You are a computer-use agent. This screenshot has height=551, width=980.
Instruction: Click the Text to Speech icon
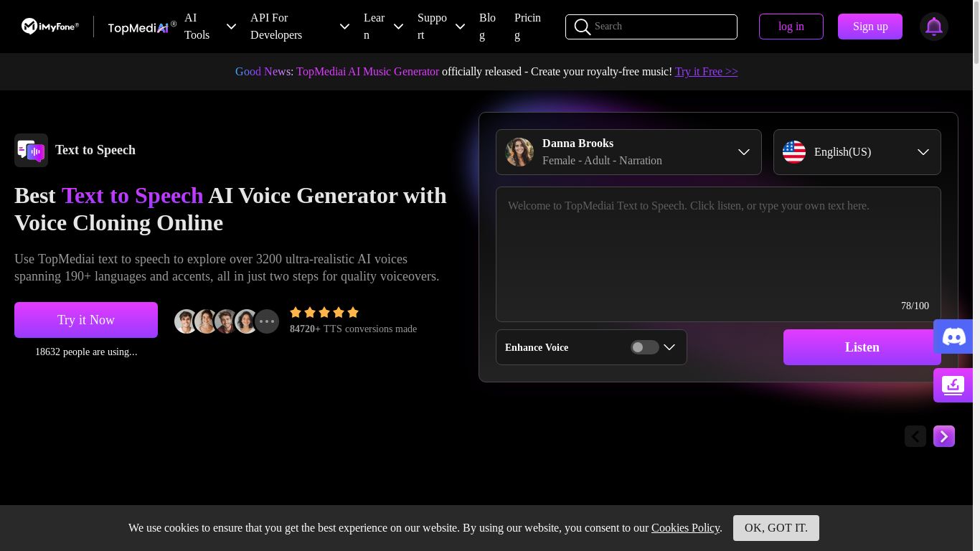31,150
